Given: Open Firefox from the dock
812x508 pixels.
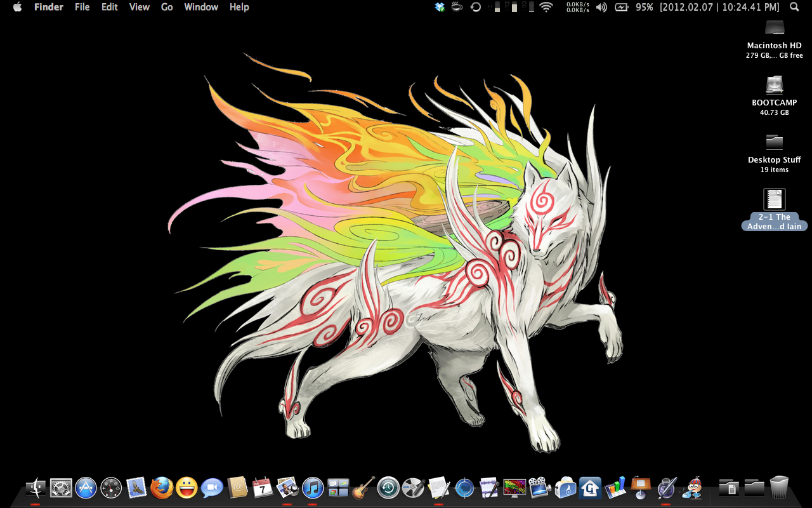Looking at the screenshot, I should (162, 488).
